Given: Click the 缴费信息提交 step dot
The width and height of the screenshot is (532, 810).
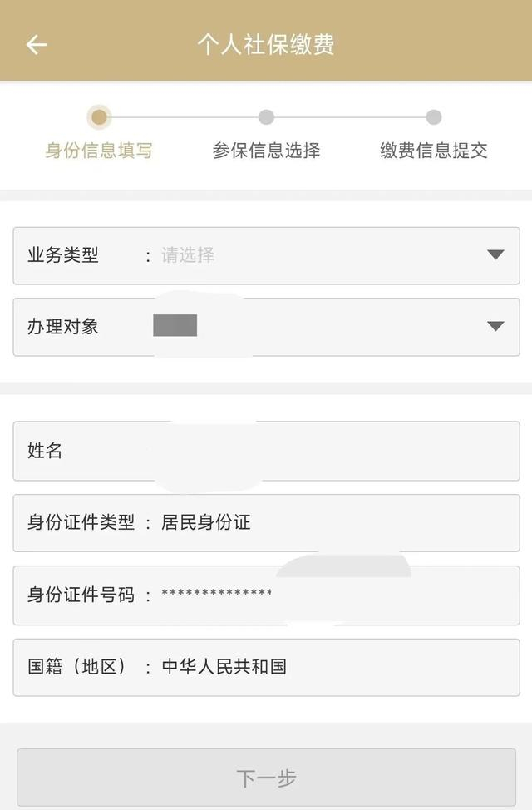Looking at the screenshot, I should click(x=434, y=117).
